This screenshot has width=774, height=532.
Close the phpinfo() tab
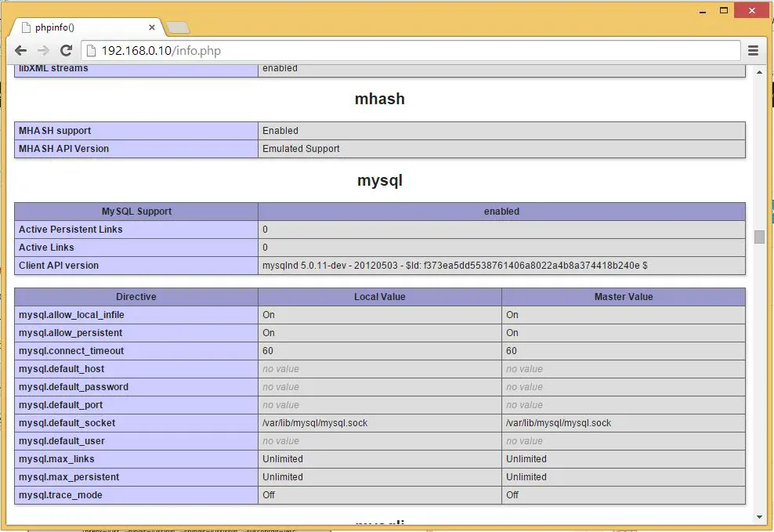[151, 27]
